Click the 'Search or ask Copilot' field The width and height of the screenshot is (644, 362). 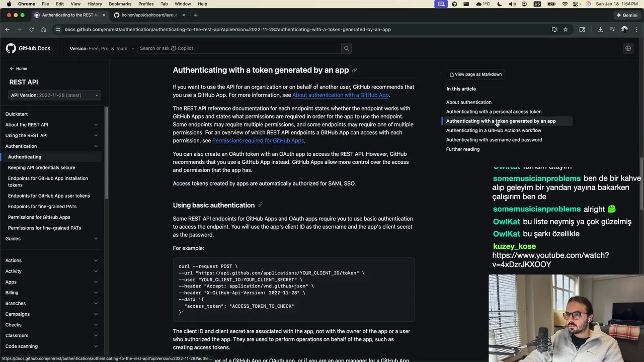239,48
